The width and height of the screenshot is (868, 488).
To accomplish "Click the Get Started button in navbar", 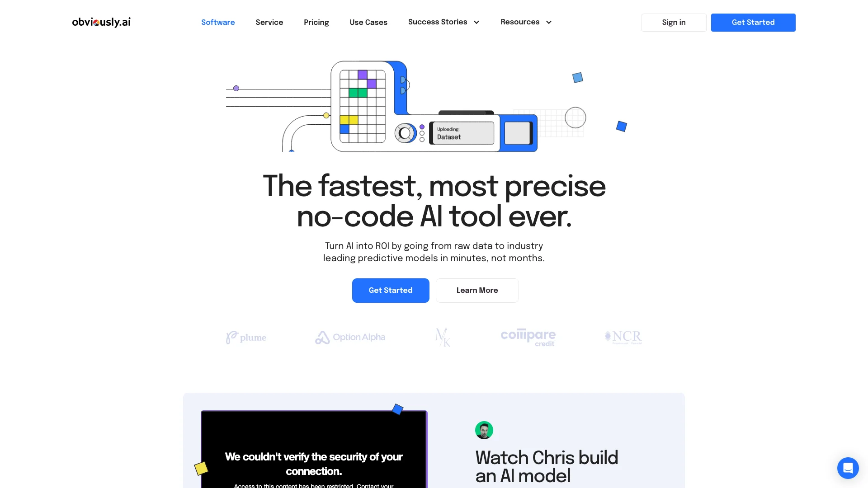I will pyautogui.click(x=753, y=23).
